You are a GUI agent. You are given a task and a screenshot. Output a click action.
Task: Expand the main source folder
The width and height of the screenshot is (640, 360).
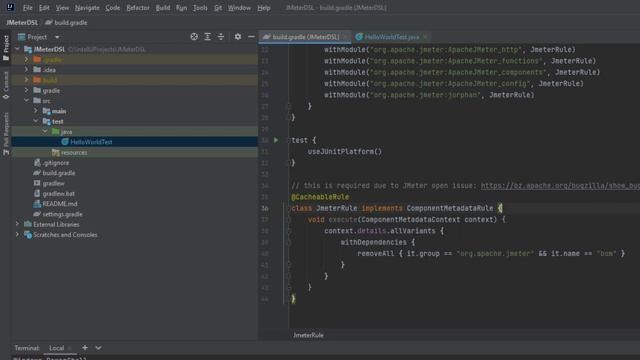point(36,111)
